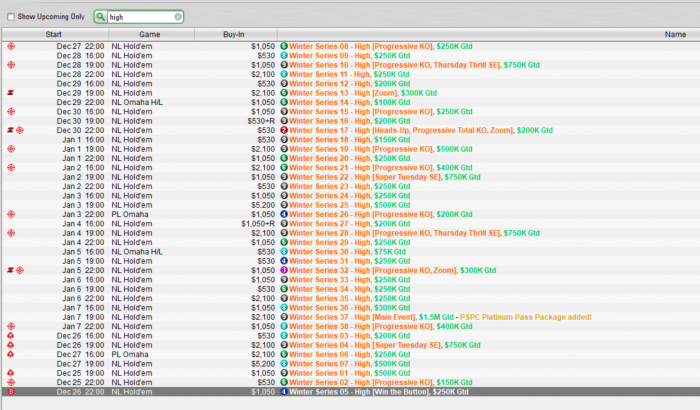
Task: Sort by the Game column header
Action: (150, 34)
